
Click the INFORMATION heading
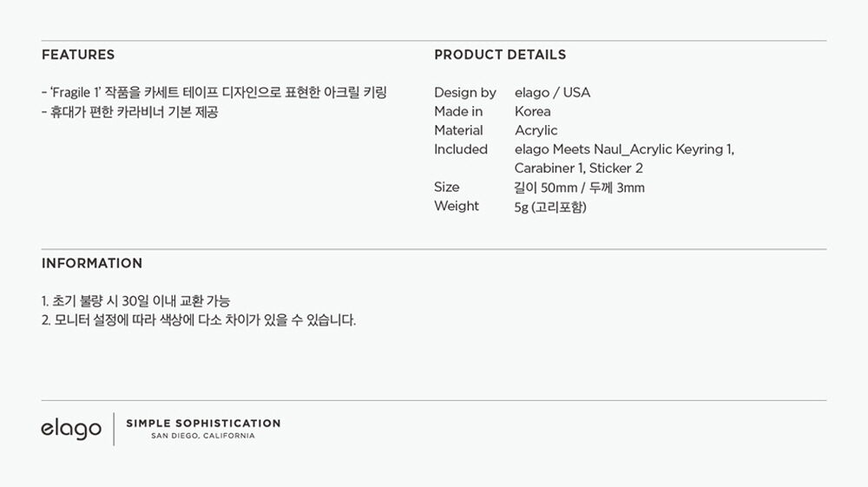pos(92,263)
